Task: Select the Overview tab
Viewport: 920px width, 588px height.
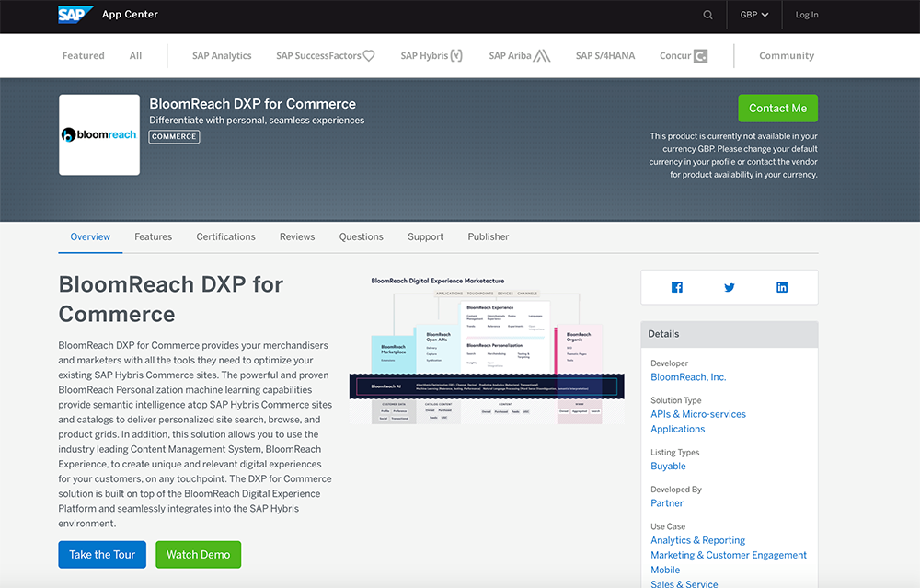Action: pos(90,237)
